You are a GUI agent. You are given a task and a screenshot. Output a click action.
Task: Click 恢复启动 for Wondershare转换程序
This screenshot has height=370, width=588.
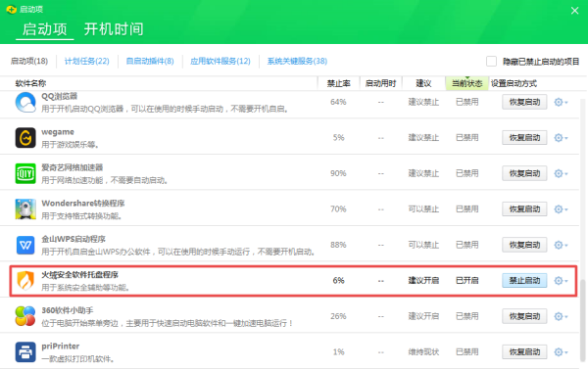click(524, 208)
